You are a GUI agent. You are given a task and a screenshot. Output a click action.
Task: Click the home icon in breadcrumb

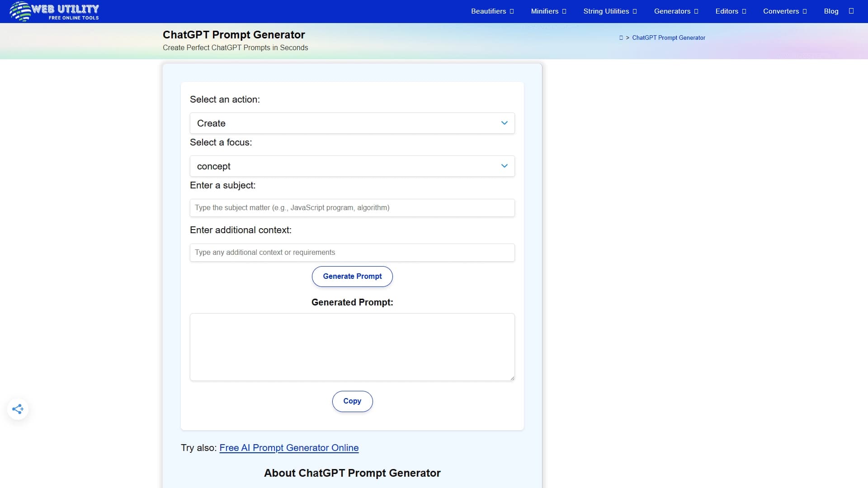(621, 38)
